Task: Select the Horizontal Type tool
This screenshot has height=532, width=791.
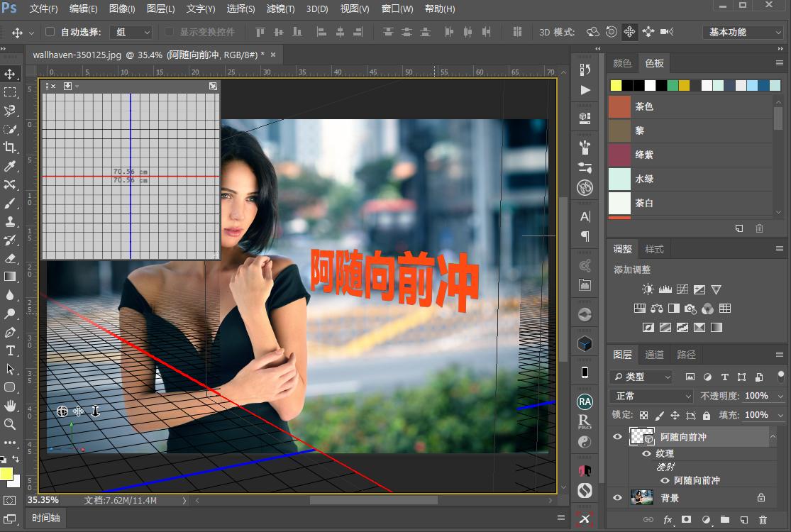Action: [10, 350]
